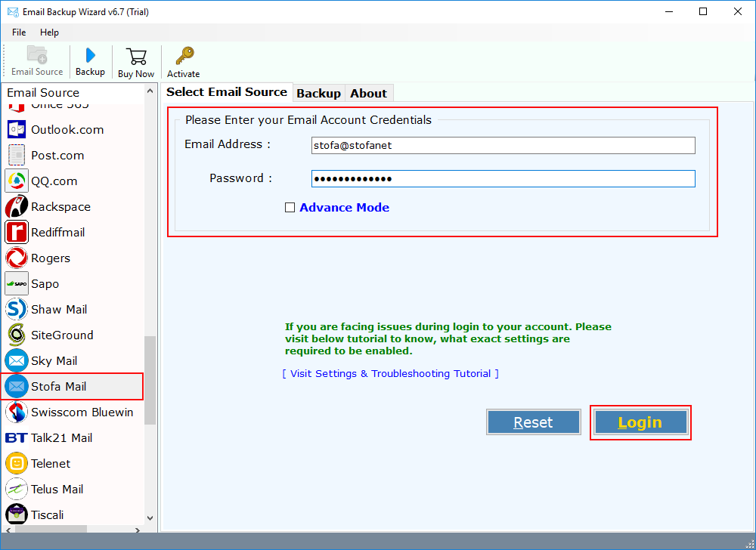Screen dimensions: 756x550
Task: Select the SiteGround icon
Action: pyautogui.click(x=17, y=335)
